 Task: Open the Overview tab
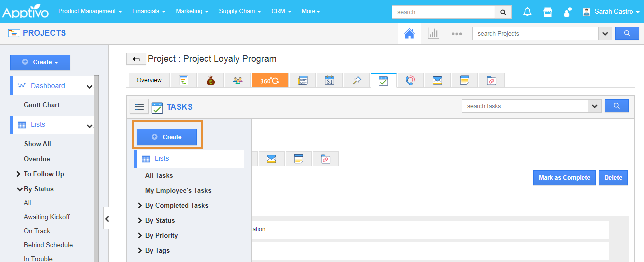149,80
